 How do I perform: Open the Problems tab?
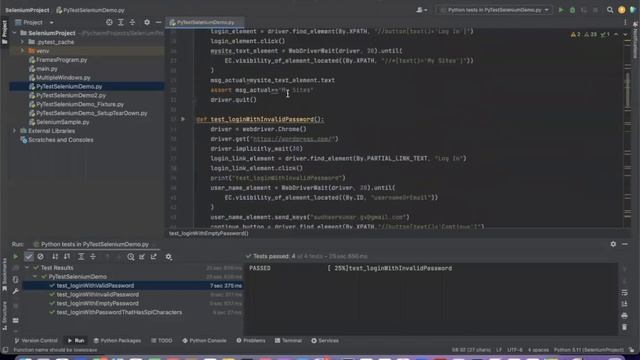click(251, 340)
